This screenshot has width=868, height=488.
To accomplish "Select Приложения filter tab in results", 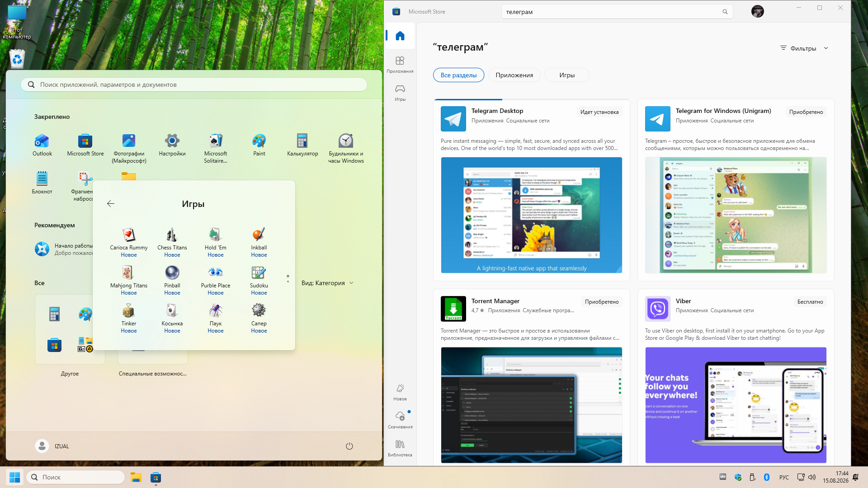I will coord(514,75).
